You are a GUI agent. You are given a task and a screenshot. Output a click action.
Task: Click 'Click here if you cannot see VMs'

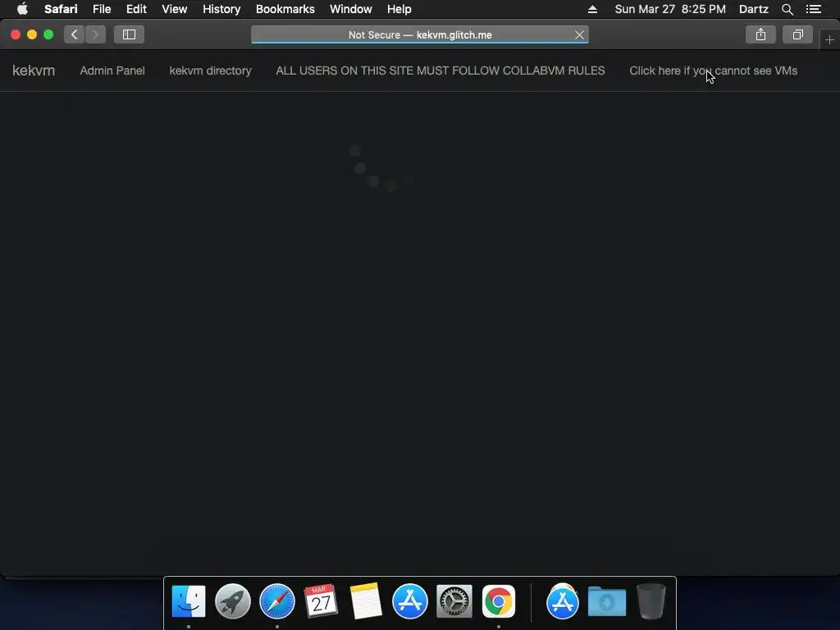713,71
